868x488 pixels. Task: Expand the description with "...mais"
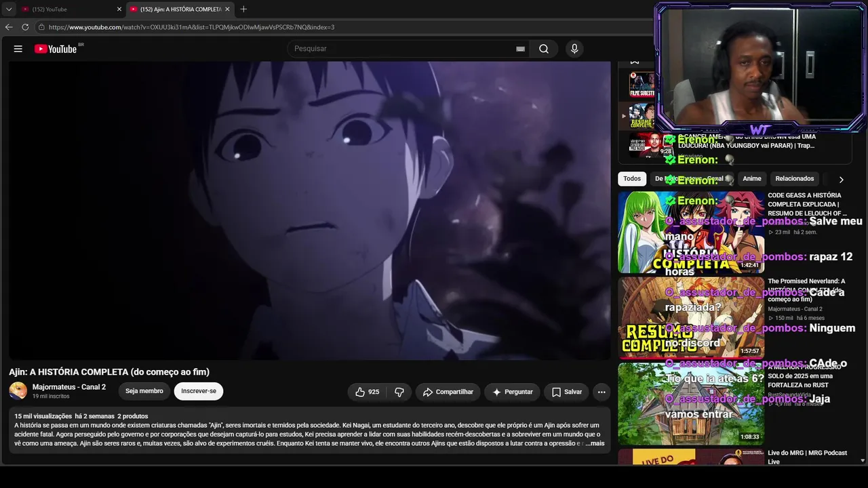point(594,443)
